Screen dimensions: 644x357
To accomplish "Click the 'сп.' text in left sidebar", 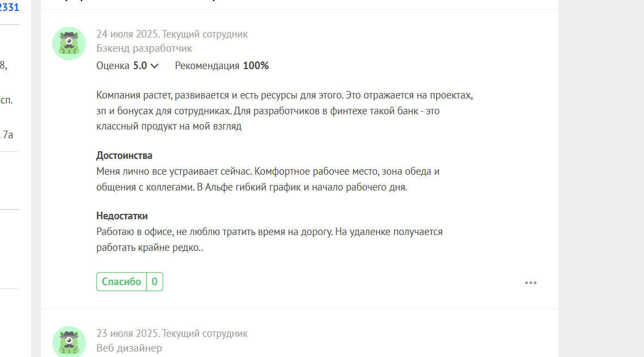I will pyautogui.click(x=6, y=100).
